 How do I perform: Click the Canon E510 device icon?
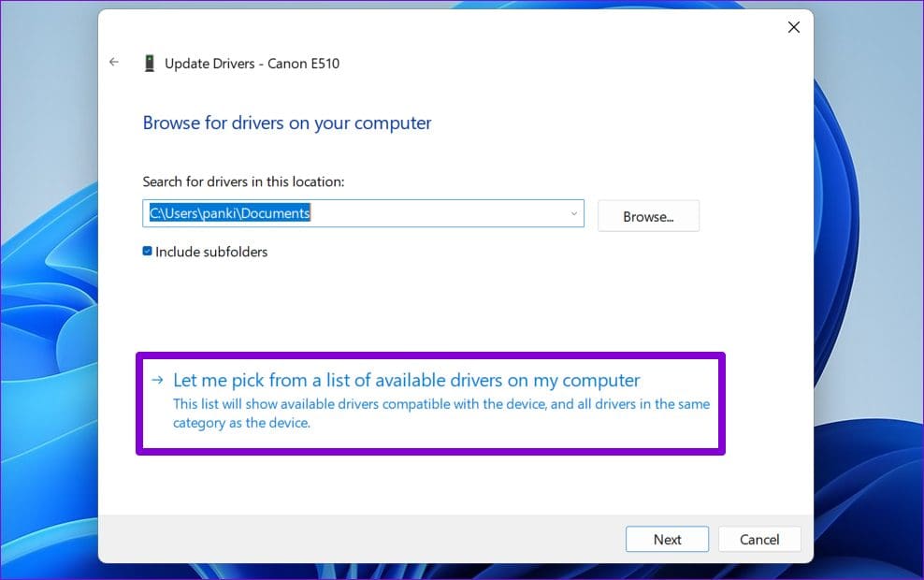(149, 64)
